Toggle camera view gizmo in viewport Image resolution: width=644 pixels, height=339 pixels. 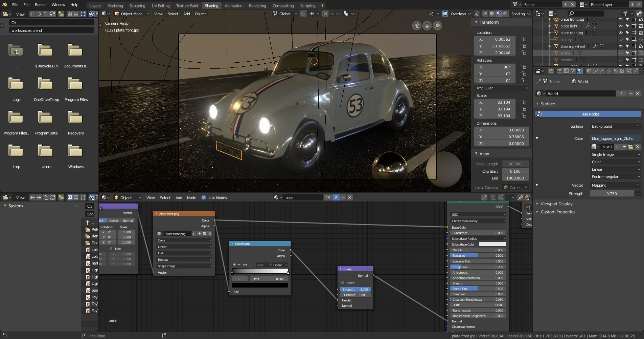pyautogui.click(x=417, y=26)
